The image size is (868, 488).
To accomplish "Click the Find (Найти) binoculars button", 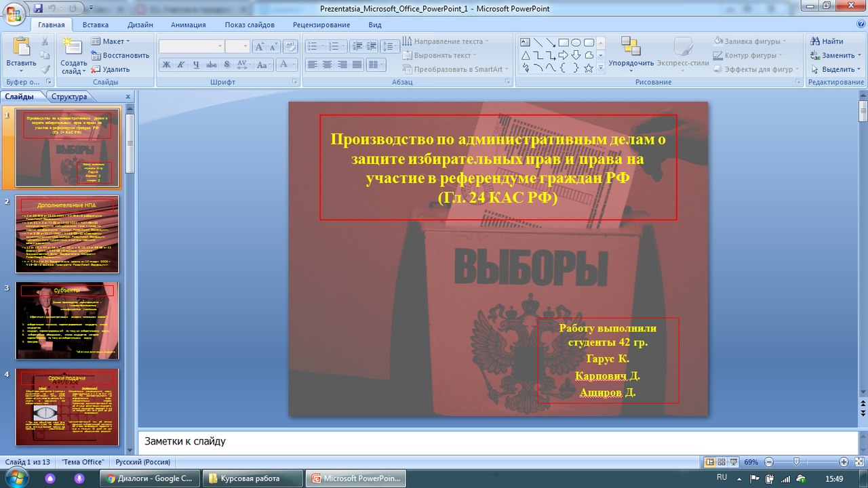I will [x=825, y=41].
